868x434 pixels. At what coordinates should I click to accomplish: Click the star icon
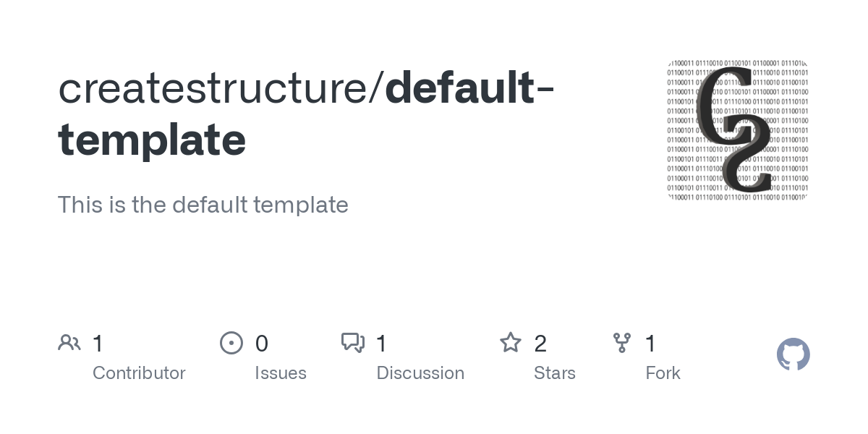click(x=511, y=343)
